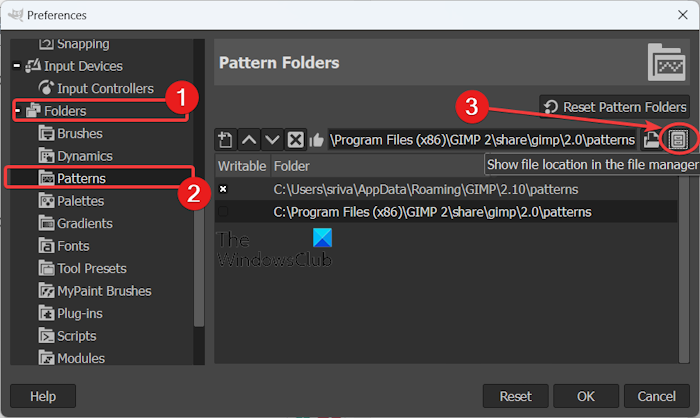Viewport: 700px width, 418px height.
Task: Show file location in the file manager
Action: (x=678, y=140)
